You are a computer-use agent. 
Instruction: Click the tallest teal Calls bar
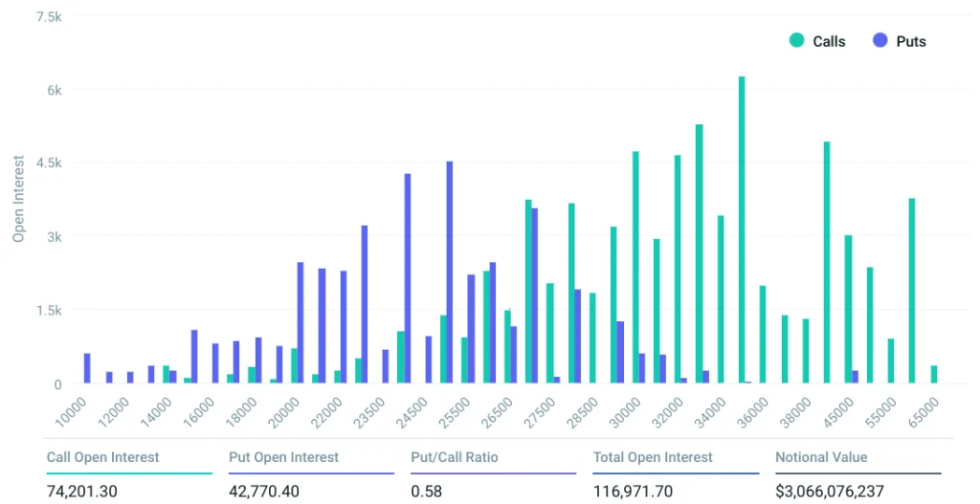[x=741, y=230]
